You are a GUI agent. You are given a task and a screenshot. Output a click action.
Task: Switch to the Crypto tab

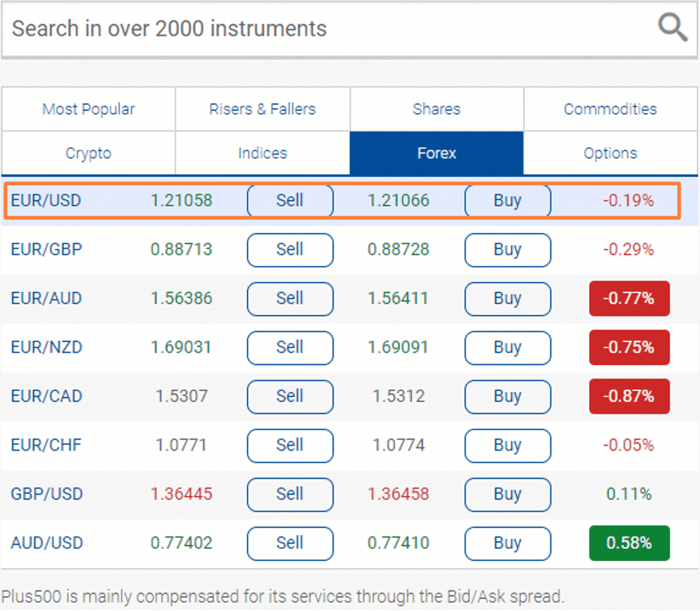[89, 153]
